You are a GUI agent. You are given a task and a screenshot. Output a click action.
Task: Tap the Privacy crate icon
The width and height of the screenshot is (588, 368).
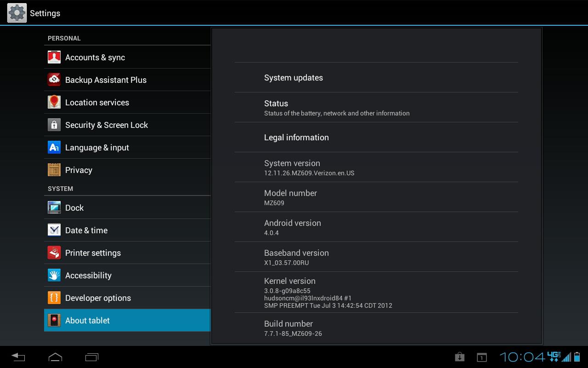click(54, 170)
